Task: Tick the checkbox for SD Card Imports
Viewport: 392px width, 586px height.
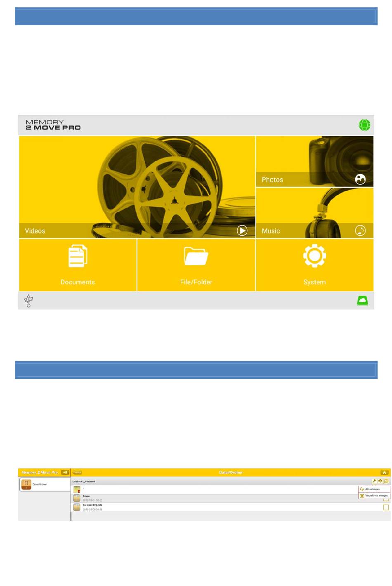Action: click(386, 508)
